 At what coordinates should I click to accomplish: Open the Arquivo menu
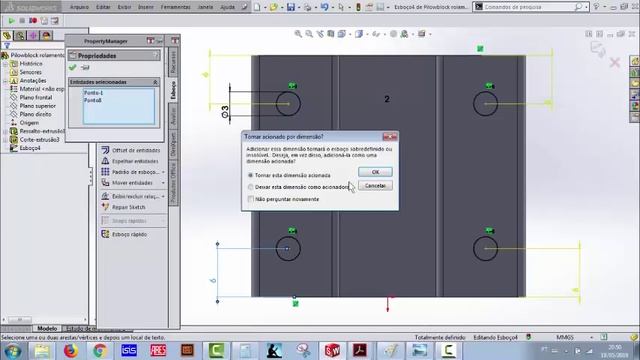click(79, 7)
